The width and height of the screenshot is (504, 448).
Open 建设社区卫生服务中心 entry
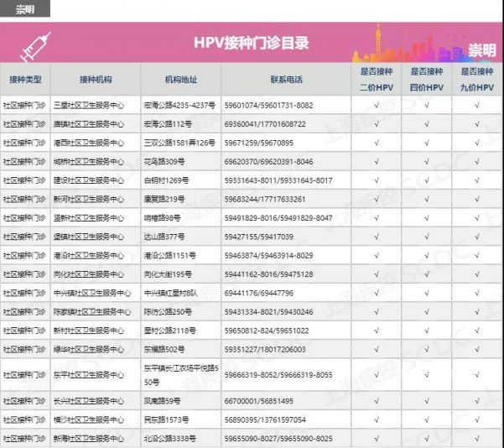[89, 180]
